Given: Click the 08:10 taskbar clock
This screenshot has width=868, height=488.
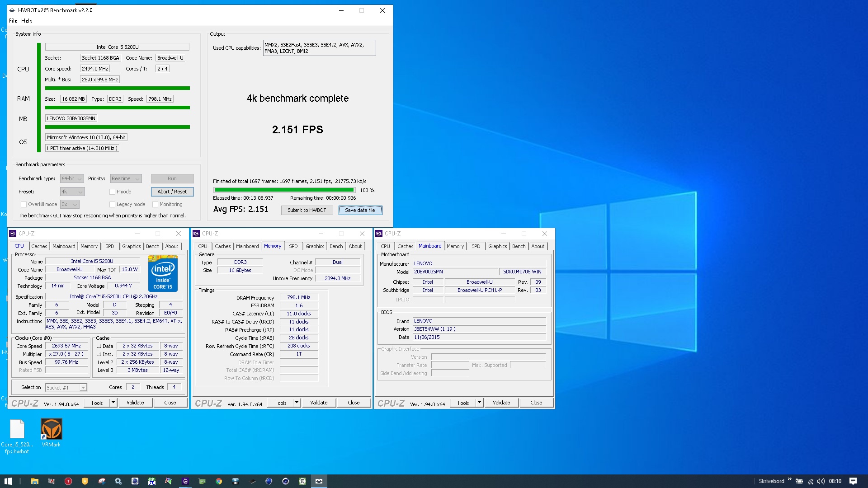Looking at the screenshot, I should 835,481.
